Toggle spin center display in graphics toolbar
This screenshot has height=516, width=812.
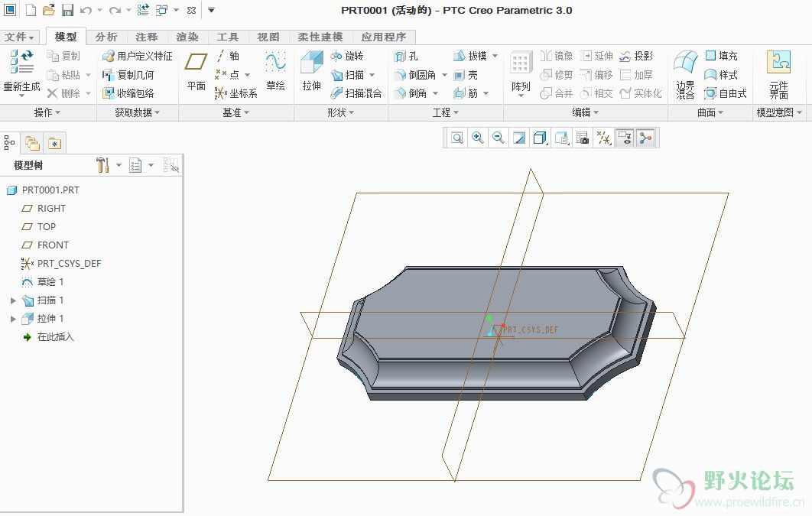click(x=645, y=138)
